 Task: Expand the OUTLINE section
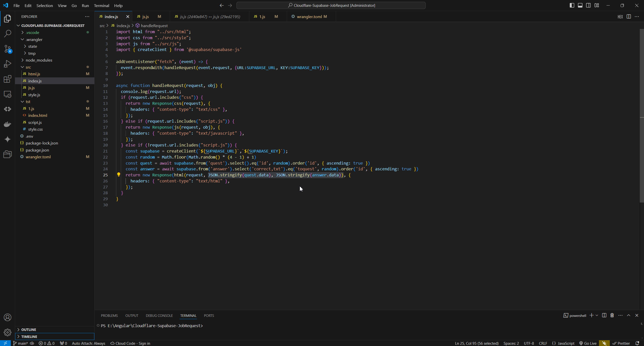[x=28, y=329]
